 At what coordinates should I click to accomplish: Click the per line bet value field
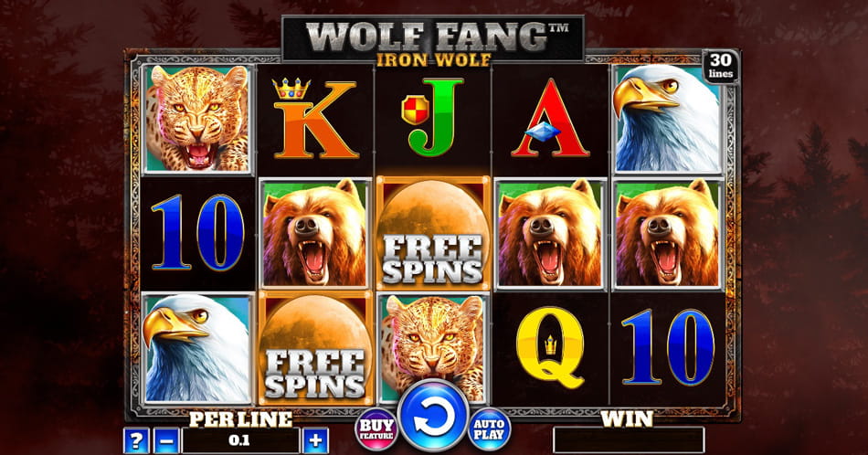click(x=241, y=440)
